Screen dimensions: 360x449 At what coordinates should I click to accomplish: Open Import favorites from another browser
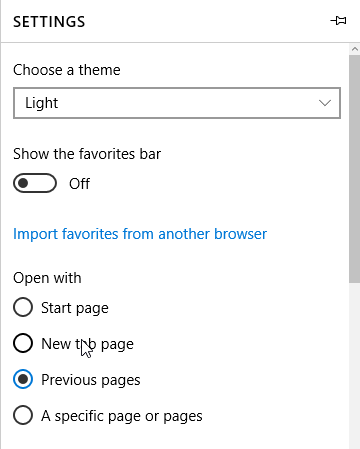(x=140, y=234)
